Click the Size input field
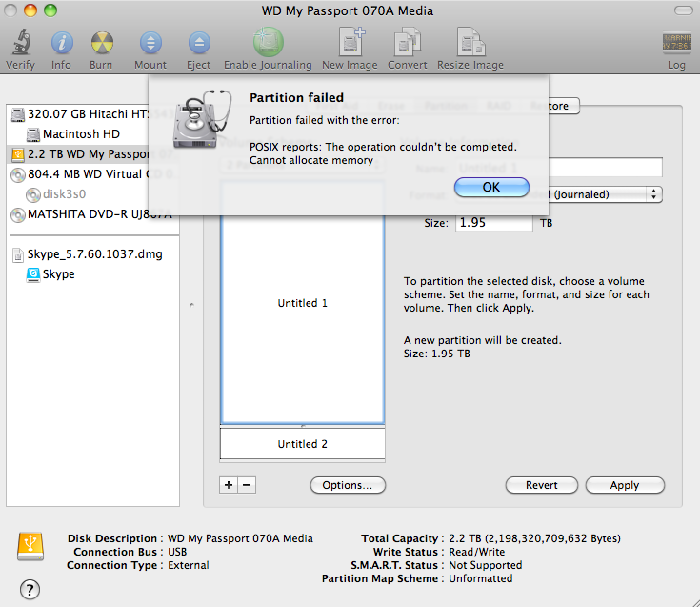The height and width of the screenshot is (607, 700). (493, 223)
